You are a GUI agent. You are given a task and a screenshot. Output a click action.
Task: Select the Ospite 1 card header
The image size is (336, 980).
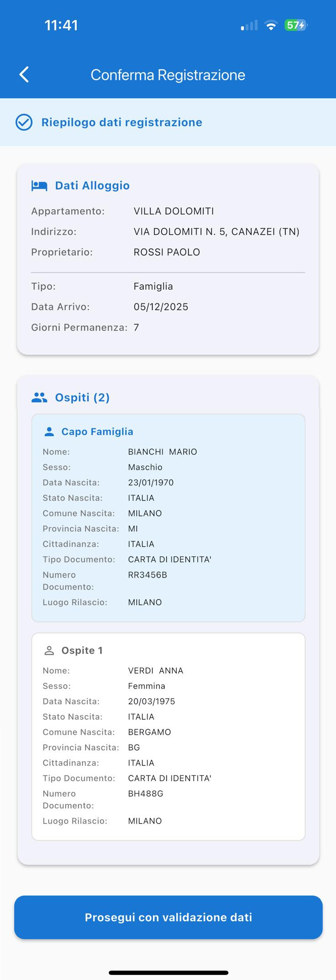82,650
